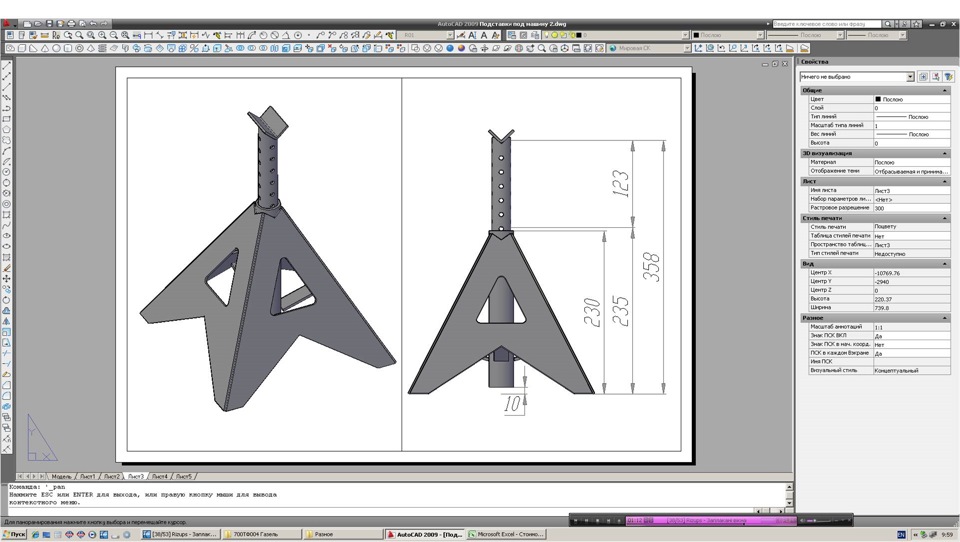The height and width of the screenshot is (542, 960).
Task: Open 'Microsoft Excel' taskbar button
Action: pyautogui.click(x=506, y=534)
